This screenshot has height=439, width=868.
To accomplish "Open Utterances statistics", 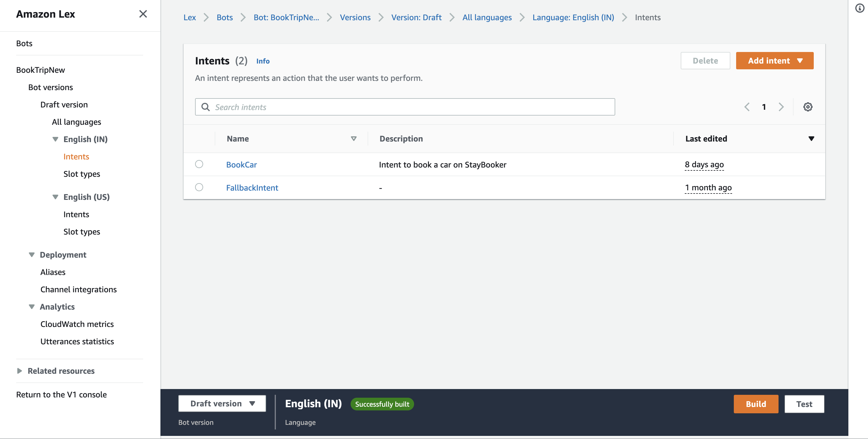I will pyautogui.click(x=77, y=341).
